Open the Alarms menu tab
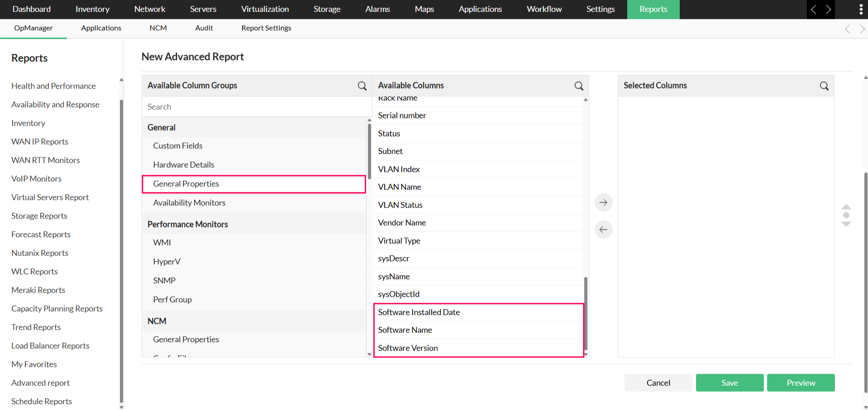Screen dimensions: 868x410 click(x=377, y=10)
